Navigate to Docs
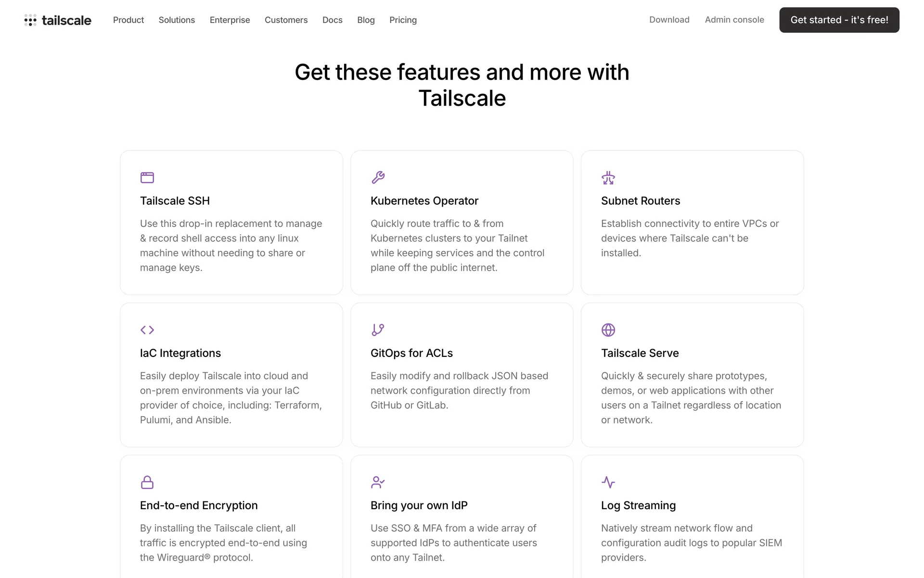The height and width of the screenshot is (578, 924). pos(332,20)
